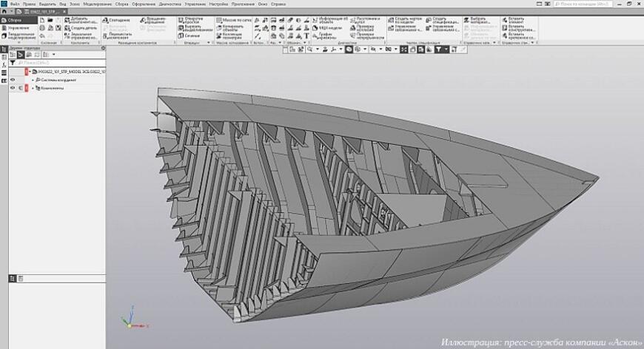Toggle visibility eye for 'Компоненты'

13,88
